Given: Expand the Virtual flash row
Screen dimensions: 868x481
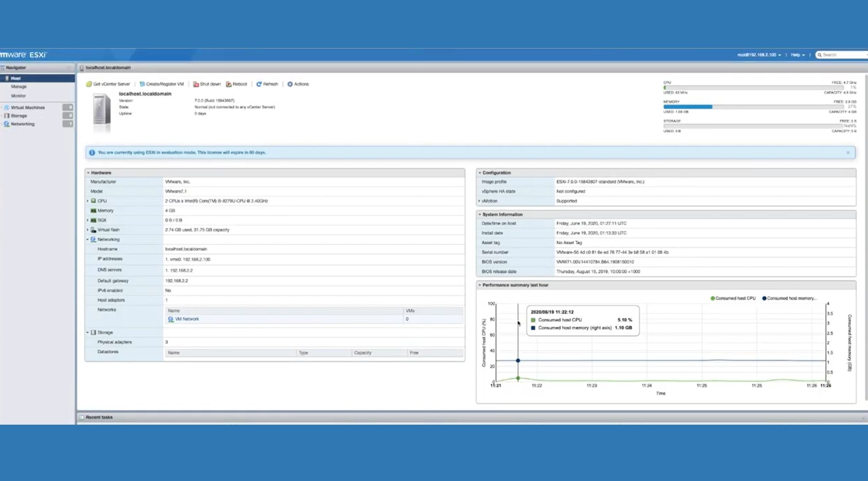Looking at the screenshot, I should 88,230.
